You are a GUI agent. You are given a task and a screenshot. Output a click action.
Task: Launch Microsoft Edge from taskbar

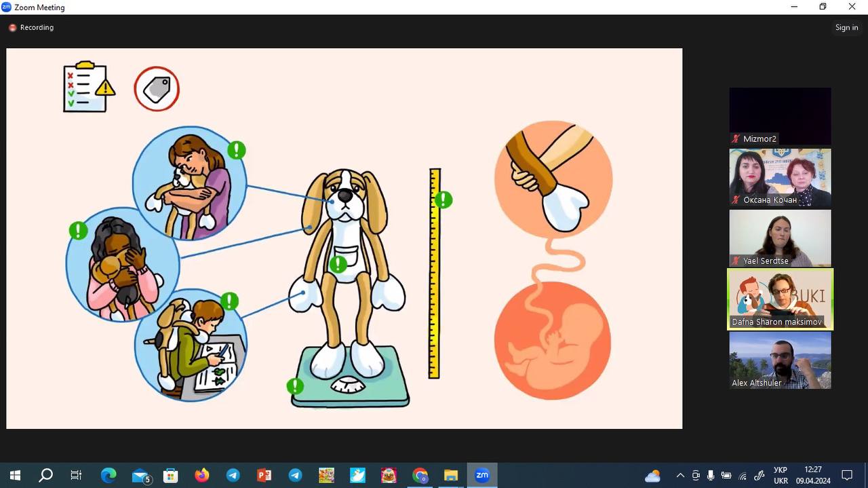click(x=108, y=475)
